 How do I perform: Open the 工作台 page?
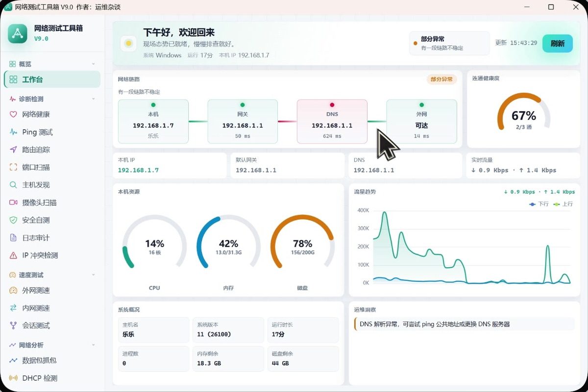click(x=52, y=79)
